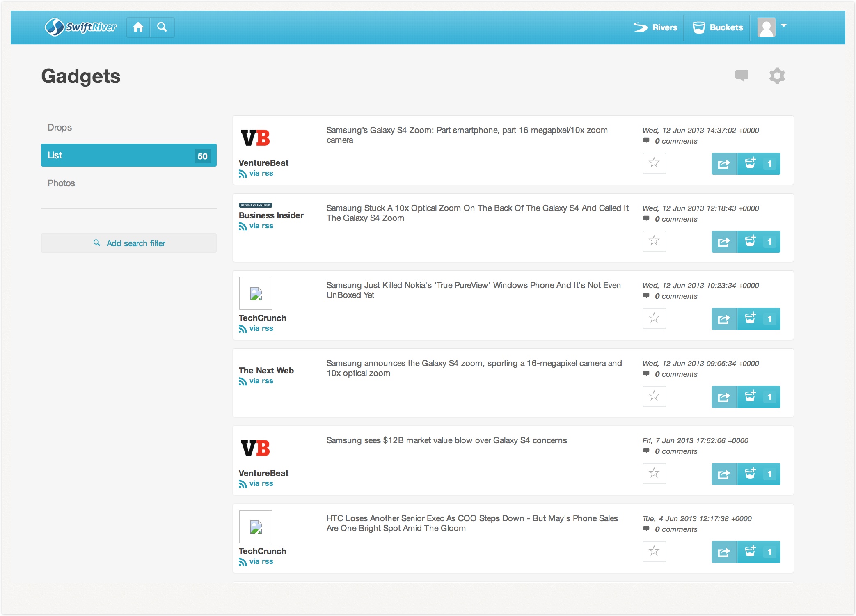The image size is (856, 616).
Task: Switch to Drops view
Action: (x=60, y=127)
